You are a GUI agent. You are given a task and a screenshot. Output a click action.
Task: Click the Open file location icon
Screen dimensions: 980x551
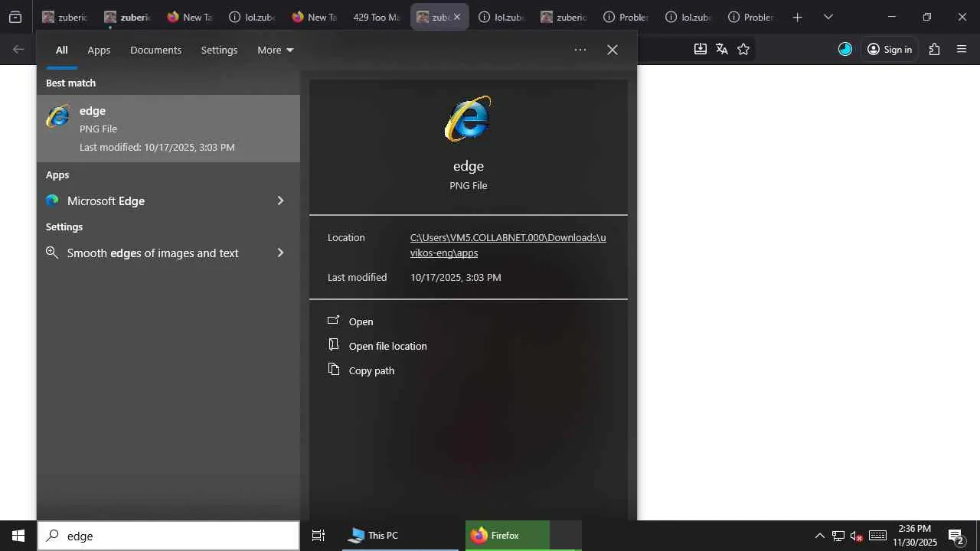coord(333,345)
